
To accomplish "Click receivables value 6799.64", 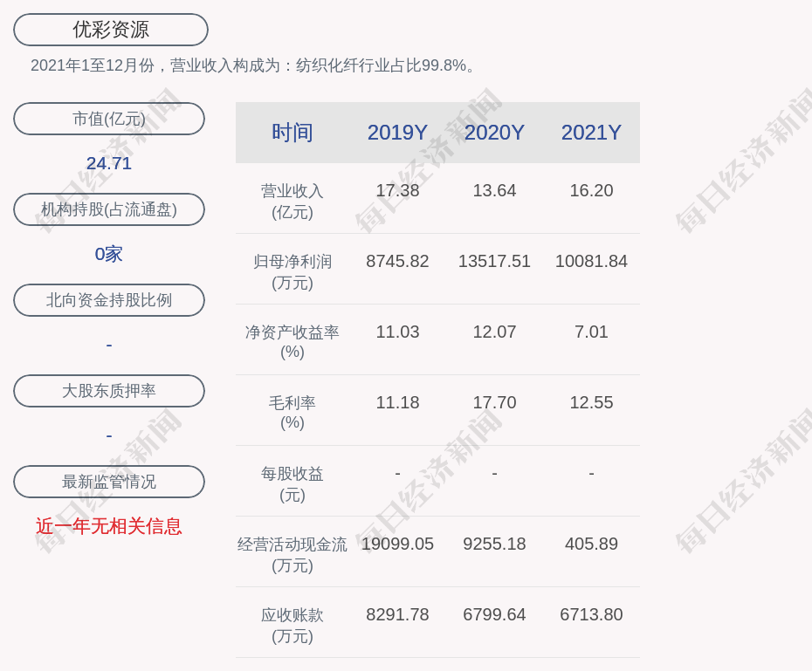I will pos(494,614).
